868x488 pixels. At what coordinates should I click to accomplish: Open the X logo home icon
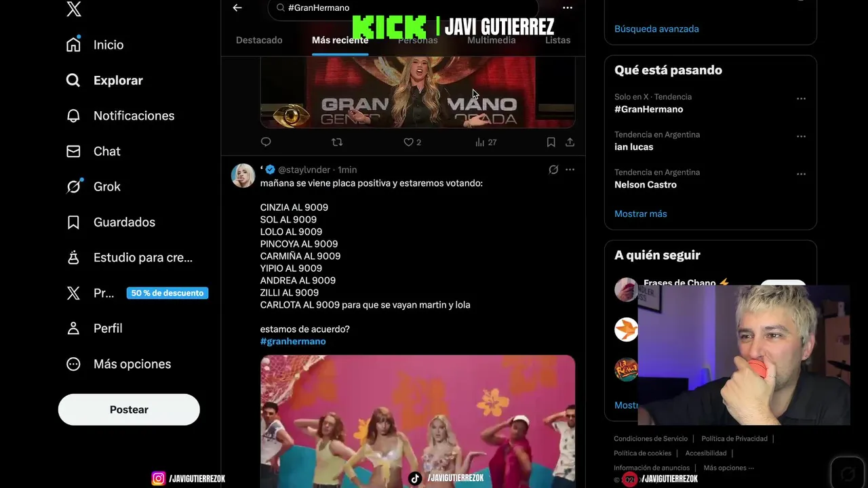coord(74,9)
